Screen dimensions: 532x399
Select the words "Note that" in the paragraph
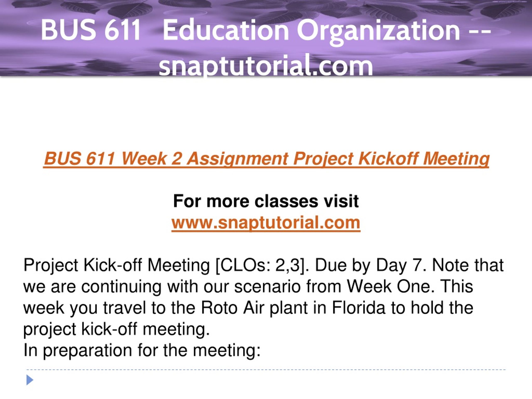[468, 265]
